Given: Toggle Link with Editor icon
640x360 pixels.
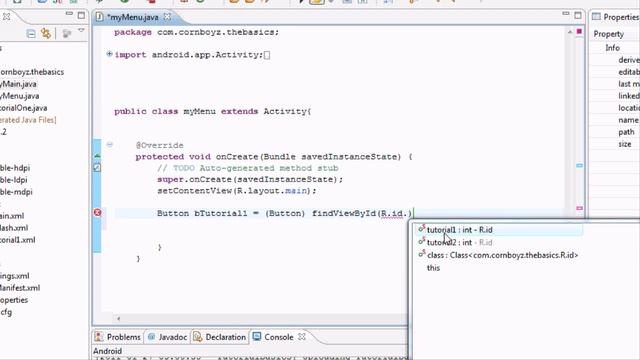Looking at the screenshot, I should point(46,33).
